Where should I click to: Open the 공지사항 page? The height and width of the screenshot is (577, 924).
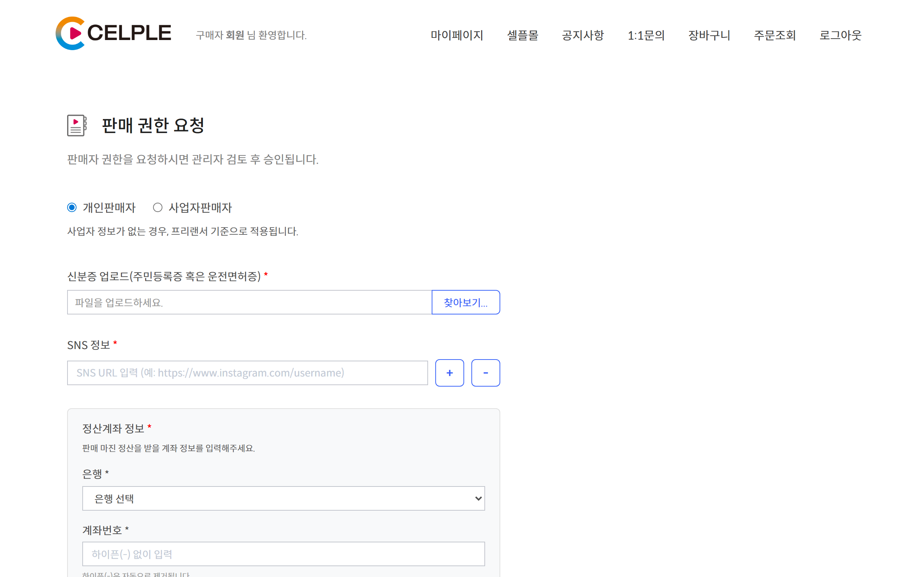582,35
